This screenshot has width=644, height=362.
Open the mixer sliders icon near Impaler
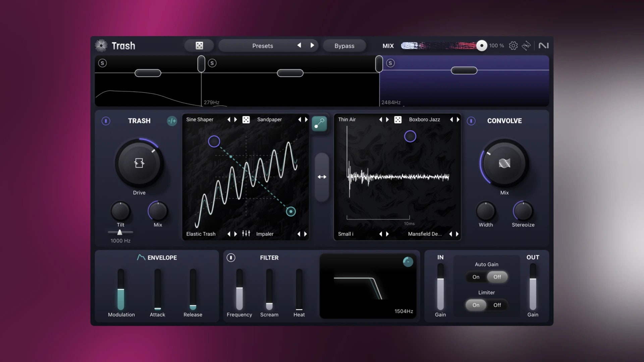tap(246, 234)
